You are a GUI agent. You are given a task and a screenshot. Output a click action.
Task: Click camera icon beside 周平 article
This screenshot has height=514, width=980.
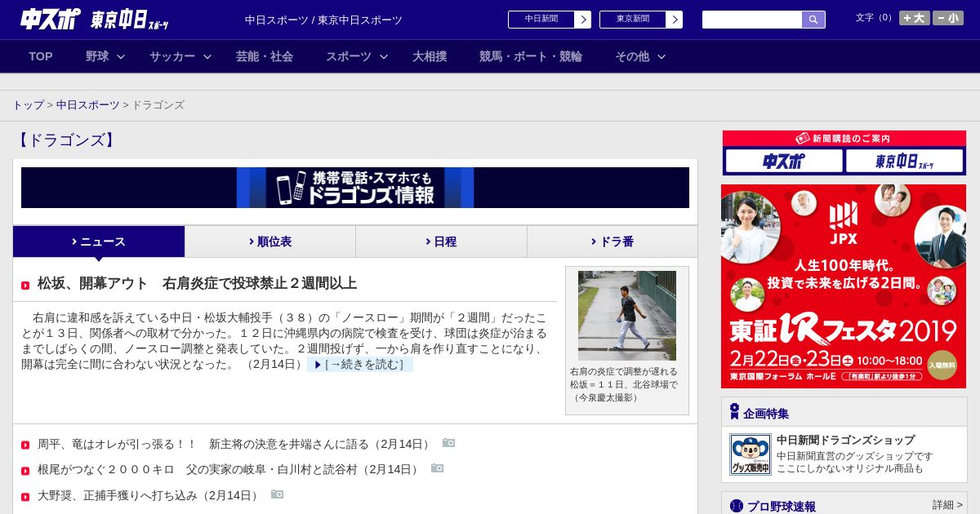448,443
